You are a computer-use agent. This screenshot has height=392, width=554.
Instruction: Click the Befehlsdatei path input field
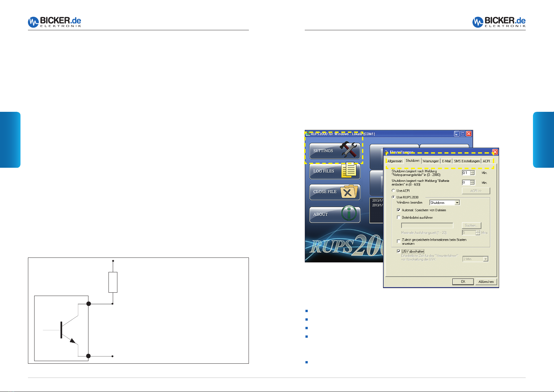click(427, 226)
